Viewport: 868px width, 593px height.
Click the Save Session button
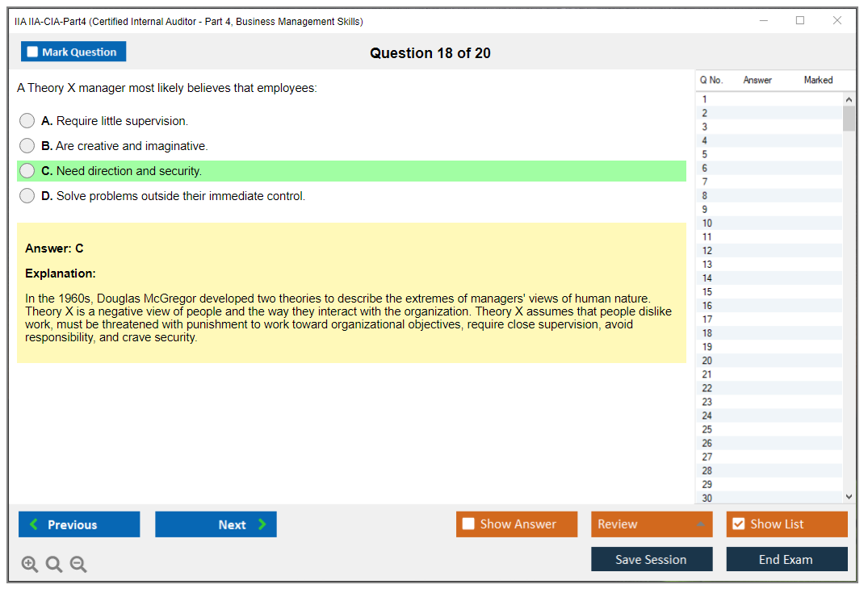click(651, 559)
